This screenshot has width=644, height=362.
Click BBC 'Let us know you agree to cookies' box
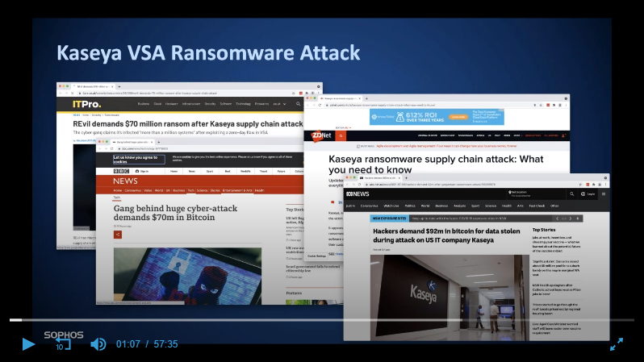click(139, 160)
